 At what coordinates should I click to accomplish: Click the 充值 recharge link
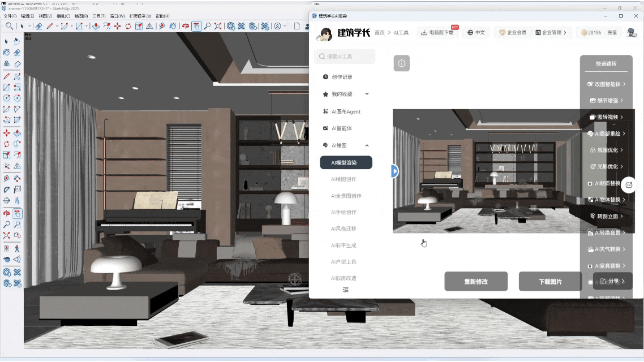[612, 32]
